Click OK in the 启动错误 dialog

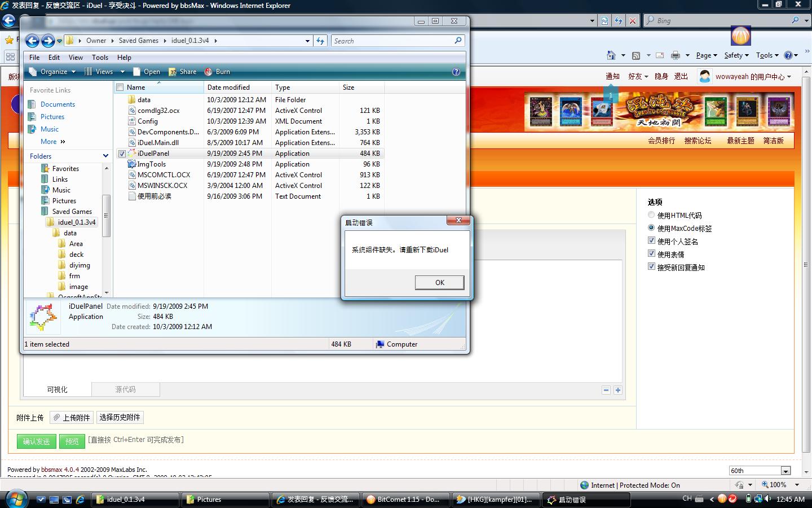point(439,282)
